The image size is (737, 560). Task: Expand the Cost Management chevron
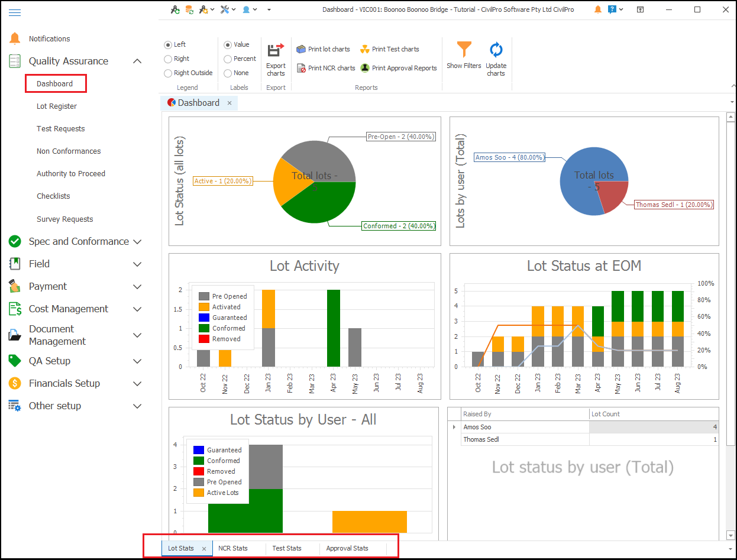pos(137,309)
